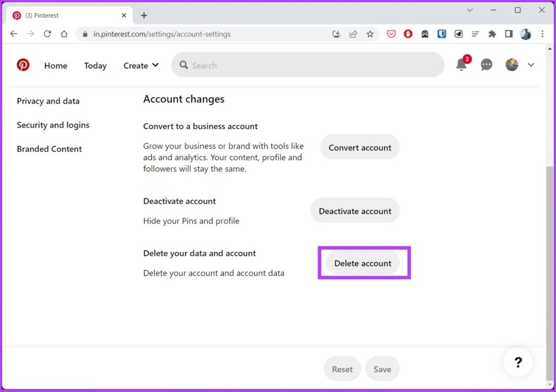Click the Deactivate account button
Image resolution: width=556 pixels, height=392 pixels.
pyautogui.click(x=355, y=211)
